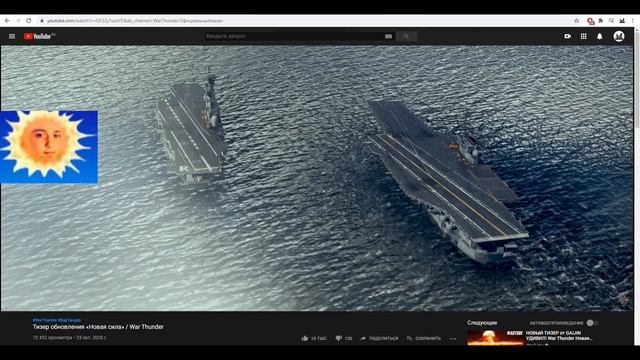The height and width of the screenshot is (360, 640).
Task: Bookmark this page with the star icon
Action: [576, 20]
